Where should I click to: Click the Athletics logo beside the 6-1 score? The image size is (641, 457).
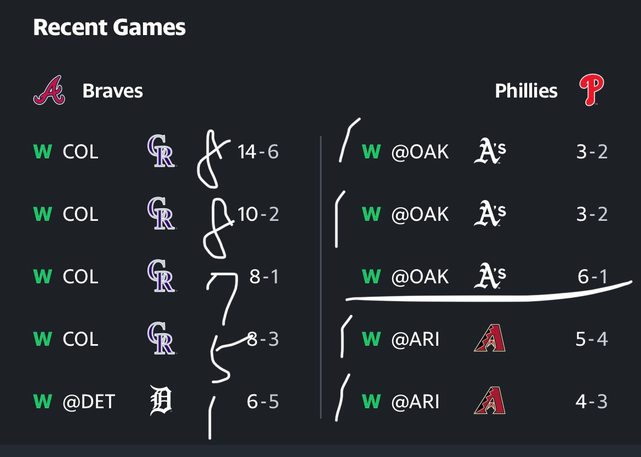[489, 276]
